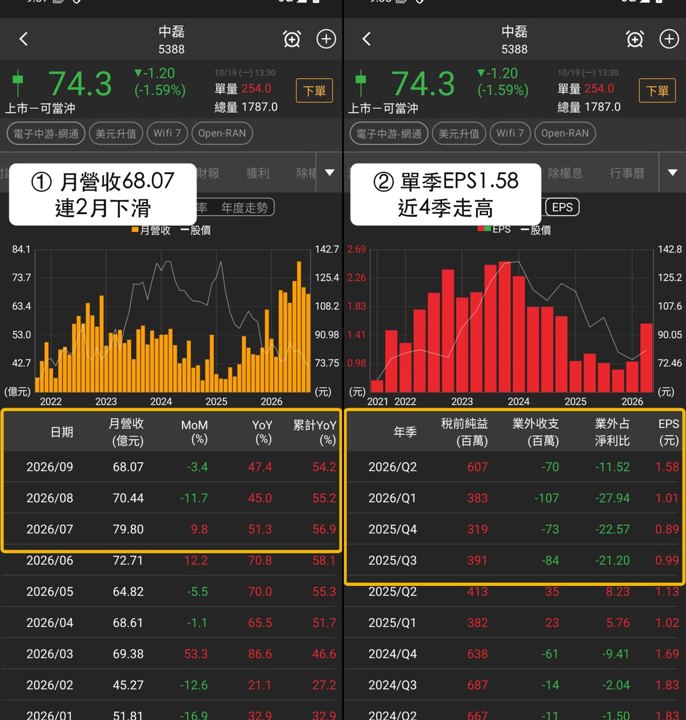Select the 美元升值 tag on left screen
The height and width of the screenshot is (720, 686).
(x=116, y=134)
